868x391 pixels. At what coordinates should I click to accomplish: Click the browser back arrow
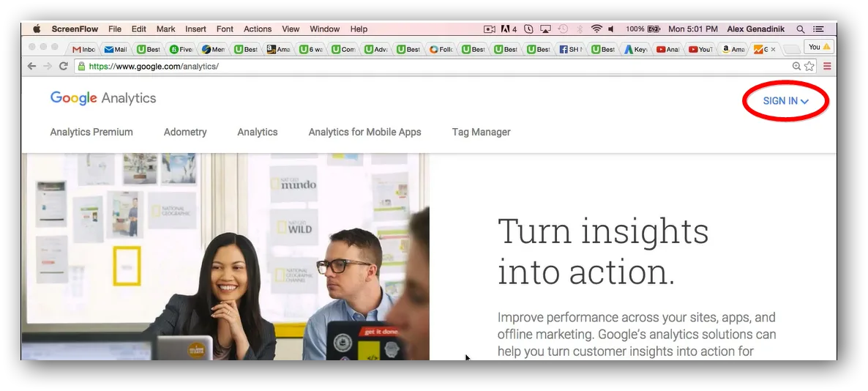click(x=31, y=66)
